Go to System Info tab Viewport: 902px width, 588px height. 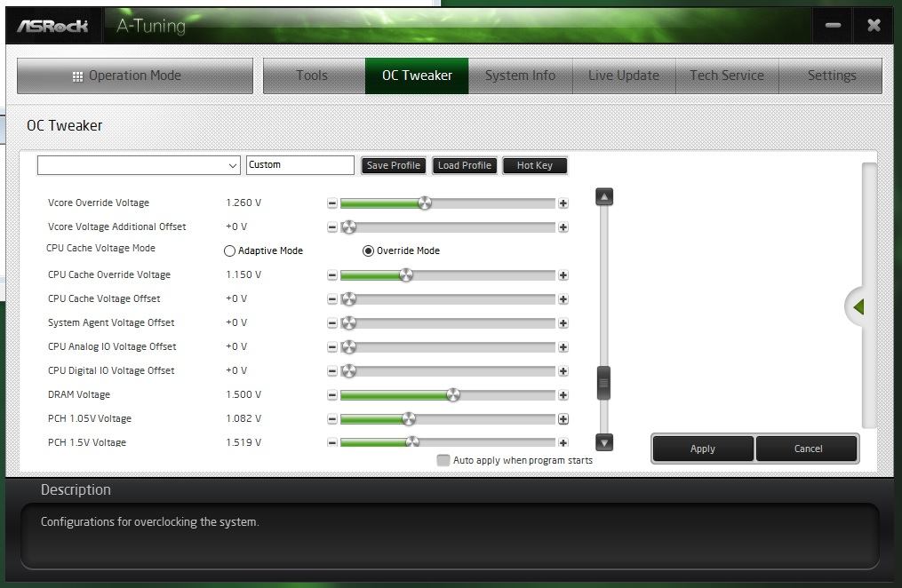pos(521,75)
